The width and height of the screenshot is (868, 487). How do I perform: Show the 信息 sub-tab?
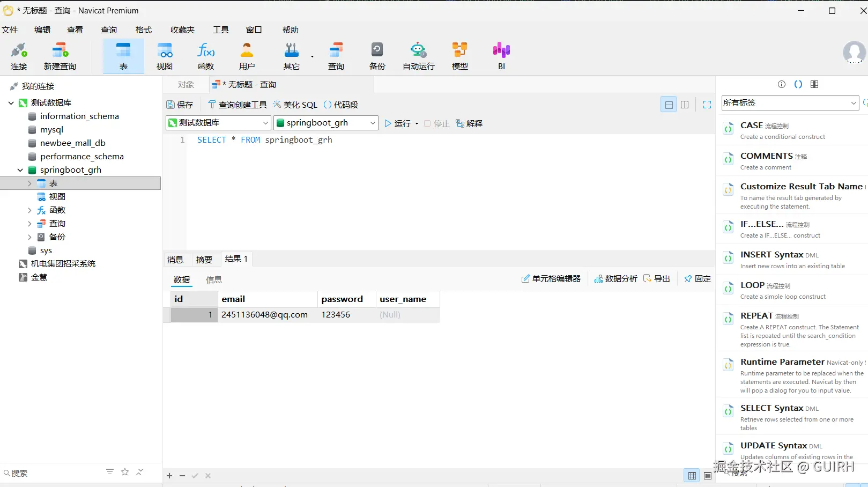click(x=214, y=279)
